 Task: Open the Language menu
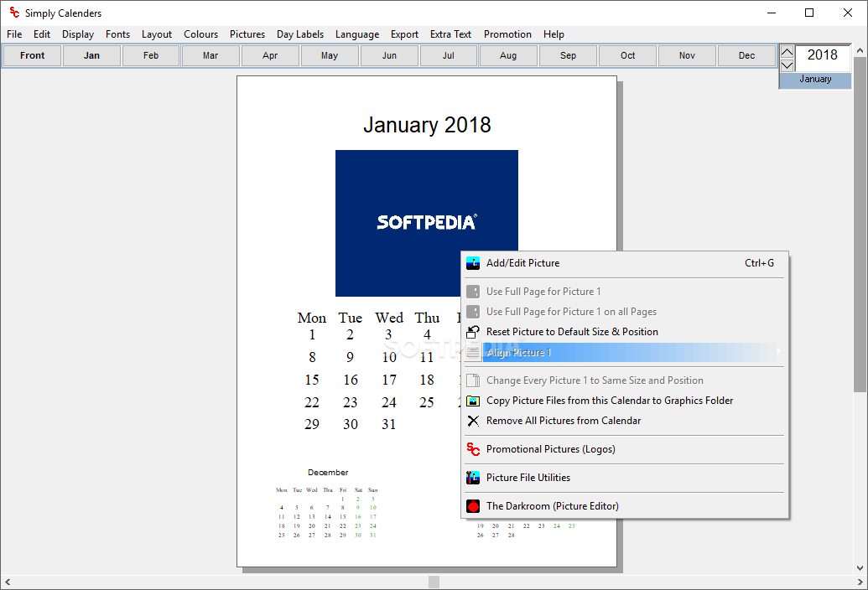pyautogui.click(x=357, y=34)
